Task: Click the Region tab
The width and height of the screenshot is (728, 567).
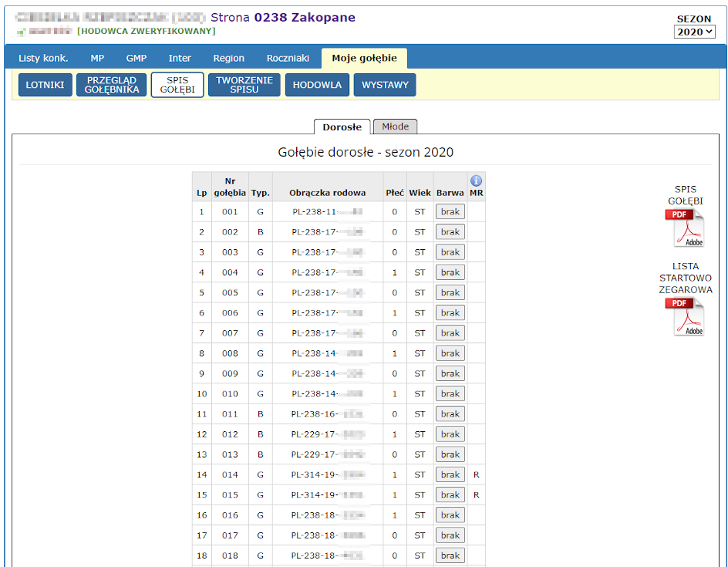Action: 229,58
